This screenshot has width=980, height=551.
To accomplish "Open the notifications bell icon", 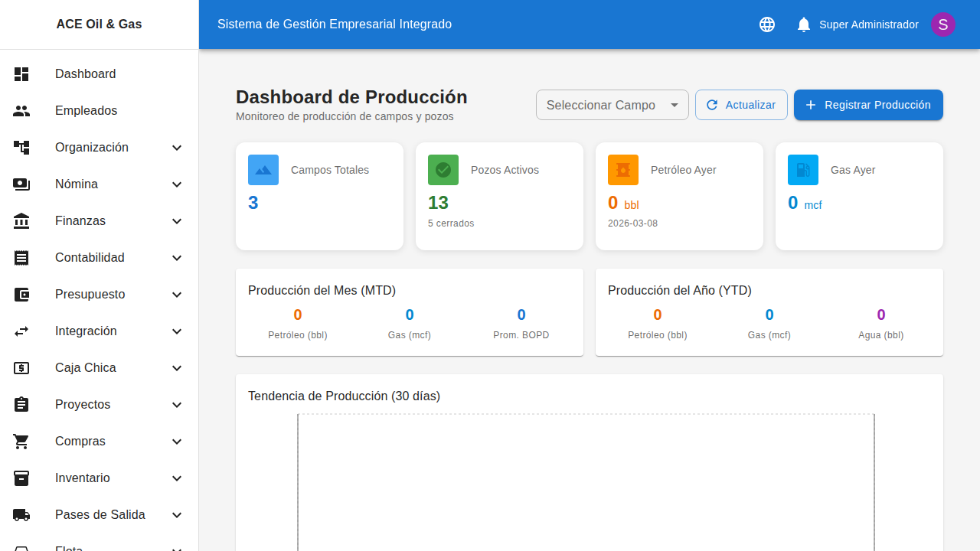I will click(x=803, y=24).
